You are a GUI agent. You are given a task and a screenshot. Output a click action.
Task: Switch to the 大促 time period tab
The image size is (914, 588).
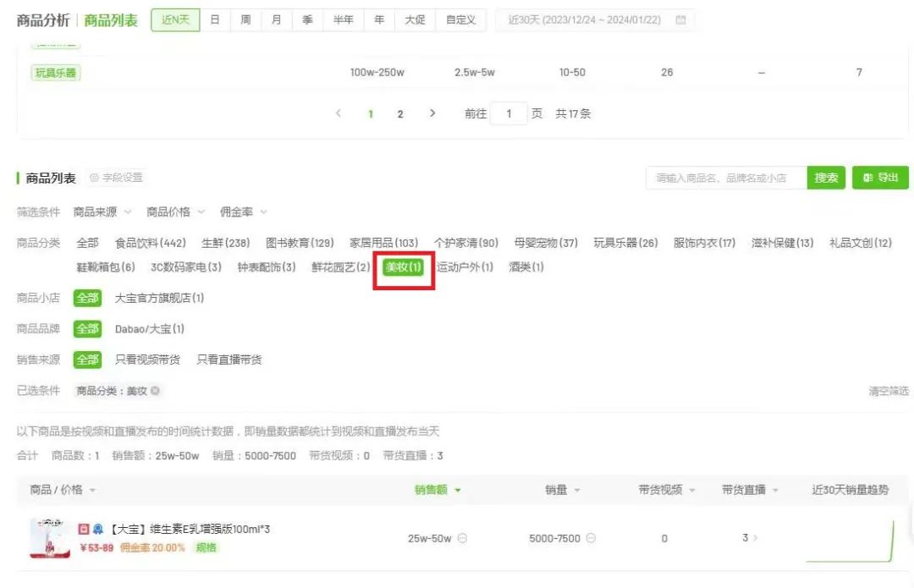(415, 20)
